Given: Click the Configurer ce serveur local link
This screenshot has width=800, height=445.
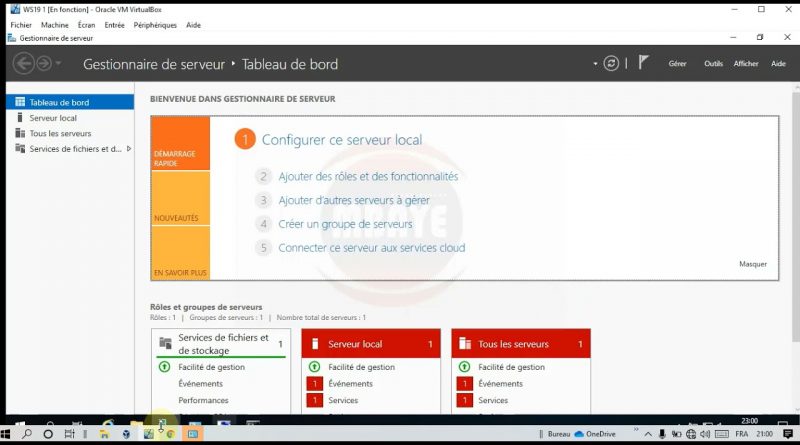Looking at the screenshot, I should (342, 140).
